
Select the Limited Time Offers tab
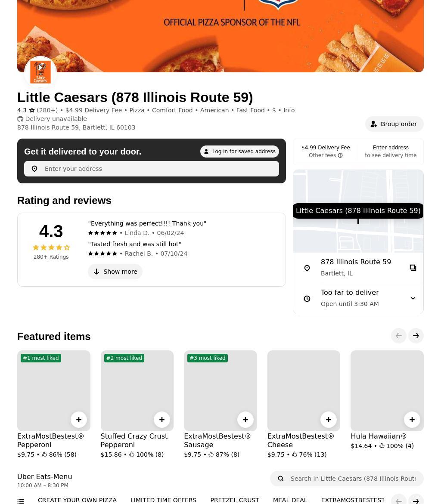[x=163, y=500]
